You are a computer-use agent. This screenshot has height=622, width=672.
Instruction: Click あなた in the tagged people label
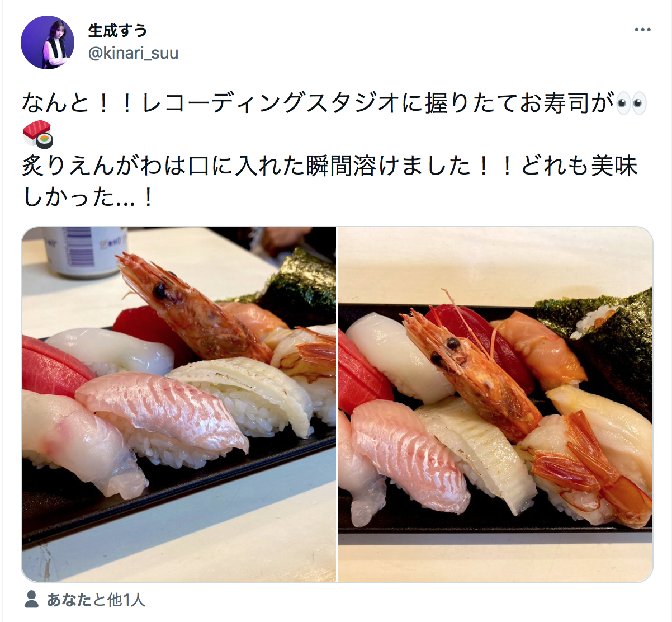(x=68, y=600)
